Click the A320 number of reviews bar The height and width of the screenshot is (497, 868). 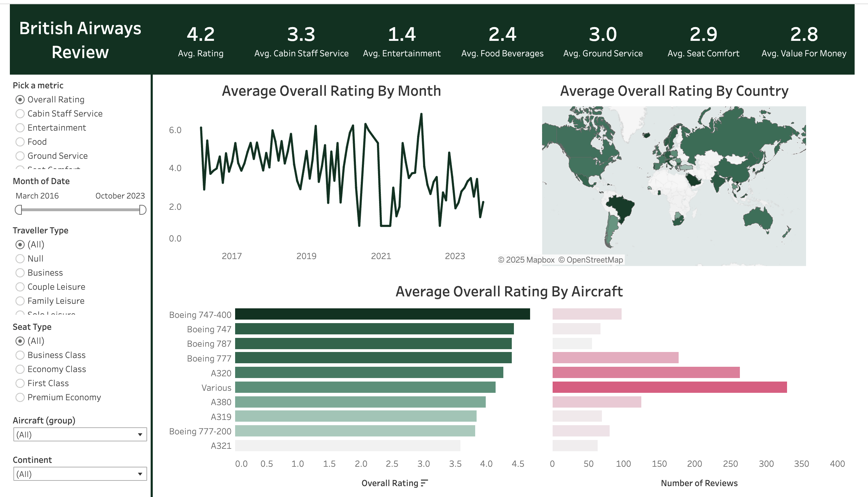pos(646,372)
